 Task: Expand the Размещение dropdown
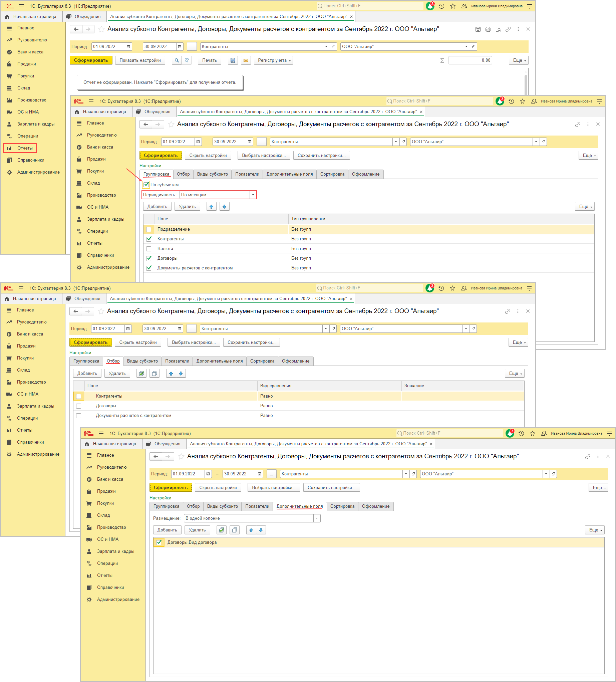(317, 518)
